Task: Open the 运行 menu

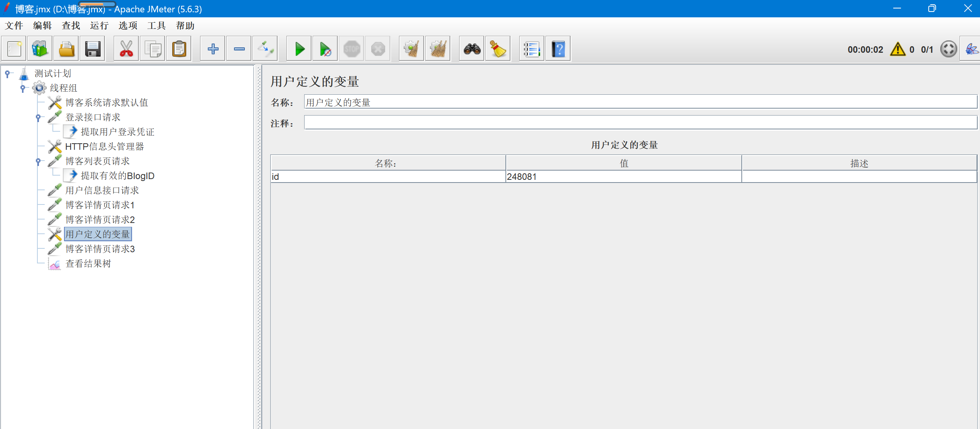Action: [99, 26]
